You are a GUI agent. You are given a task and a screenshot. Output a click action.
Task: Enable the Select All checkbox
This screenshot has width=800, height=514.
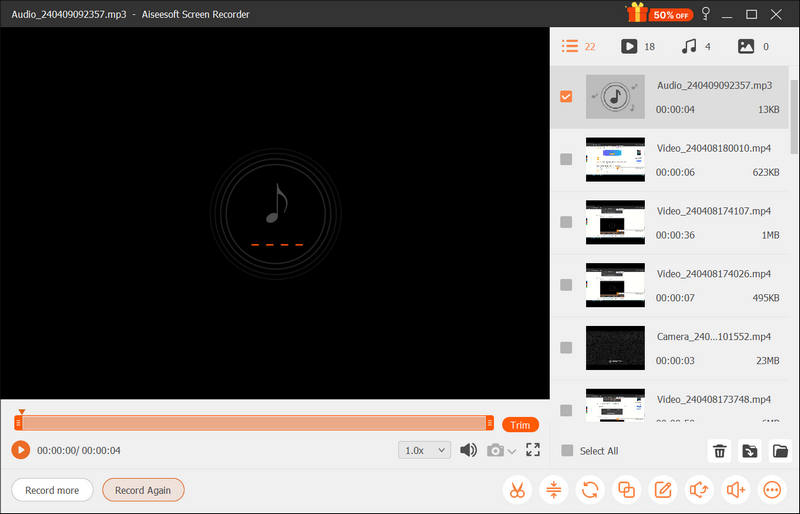[567, 451]
